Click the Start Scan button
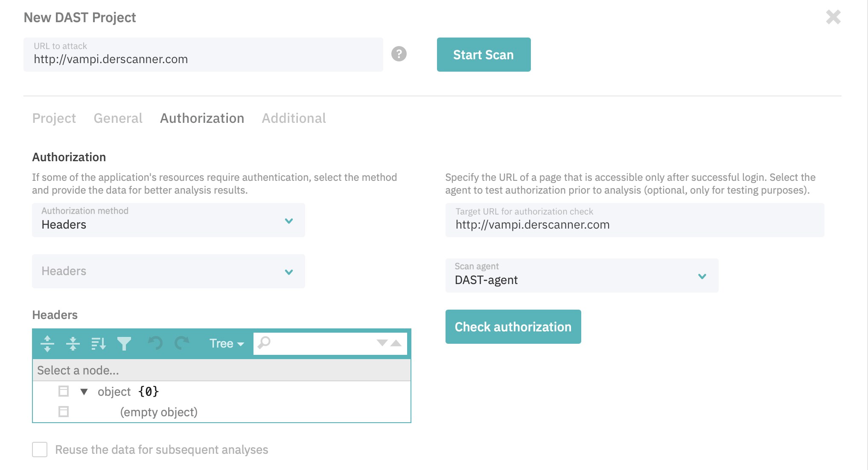 coord(484,55)
